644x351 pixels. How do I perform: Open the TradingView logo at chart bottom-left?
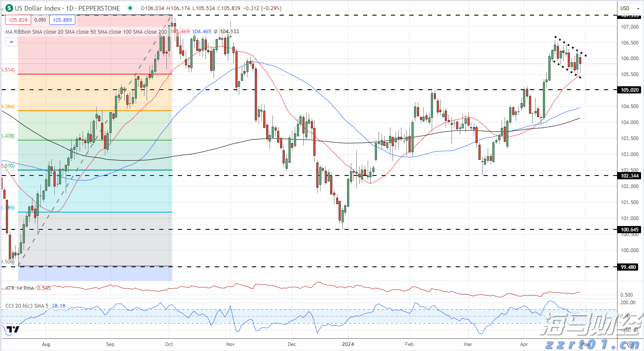tap(13, 329)
